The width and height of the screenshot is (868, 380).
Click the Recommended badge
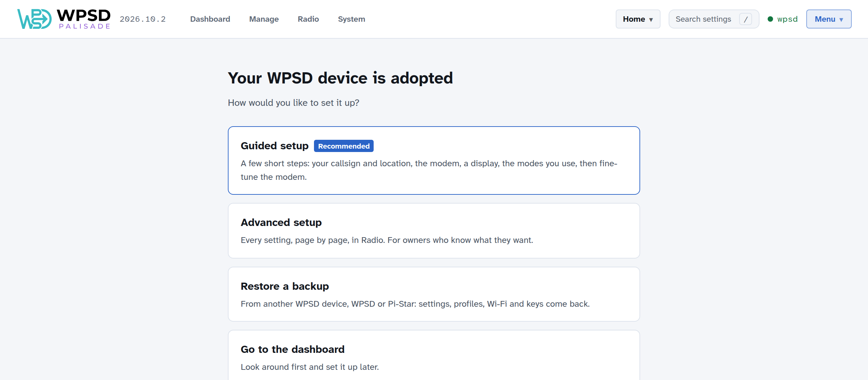click(343, 146)
